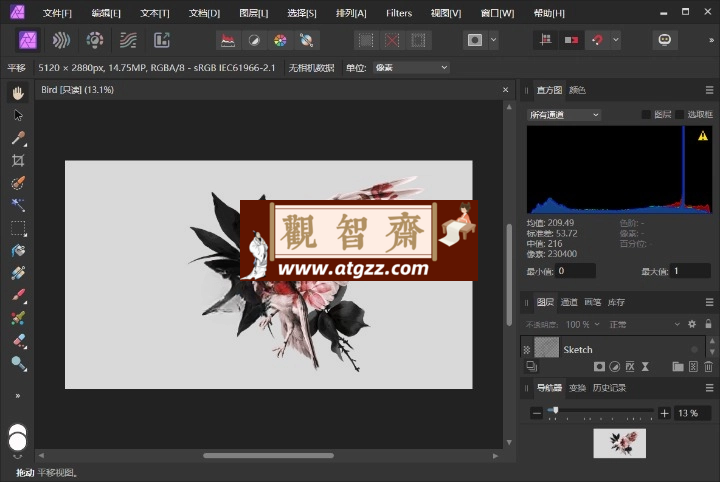Expand the top toolbar overflow chevron

(x=711, y=40)
